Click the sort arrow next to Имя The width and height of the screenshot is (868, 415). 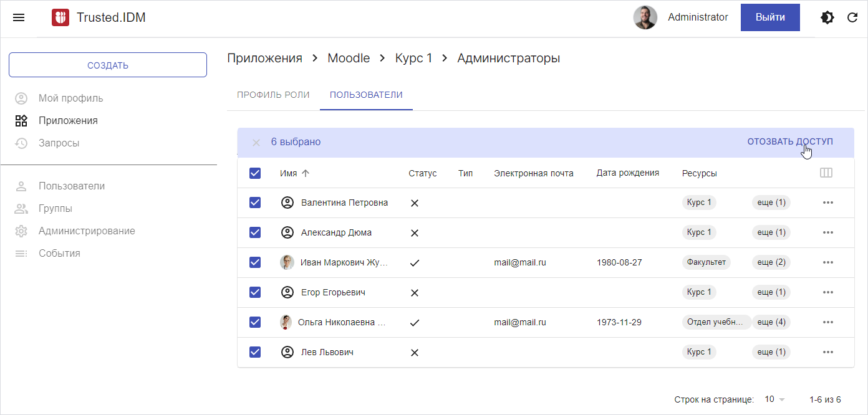(x=305, y=173)
